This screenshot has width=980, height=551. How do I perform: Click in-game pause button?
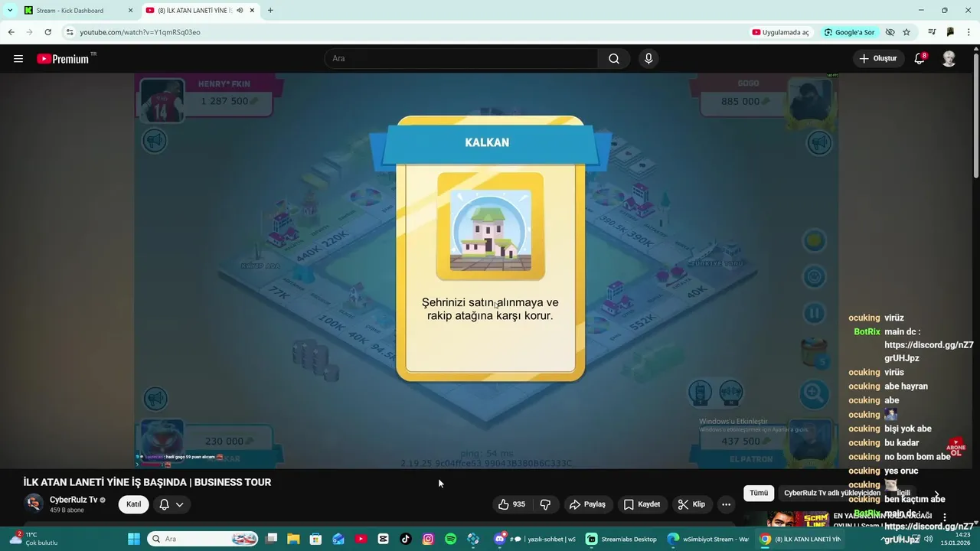(x=814, y=313)
